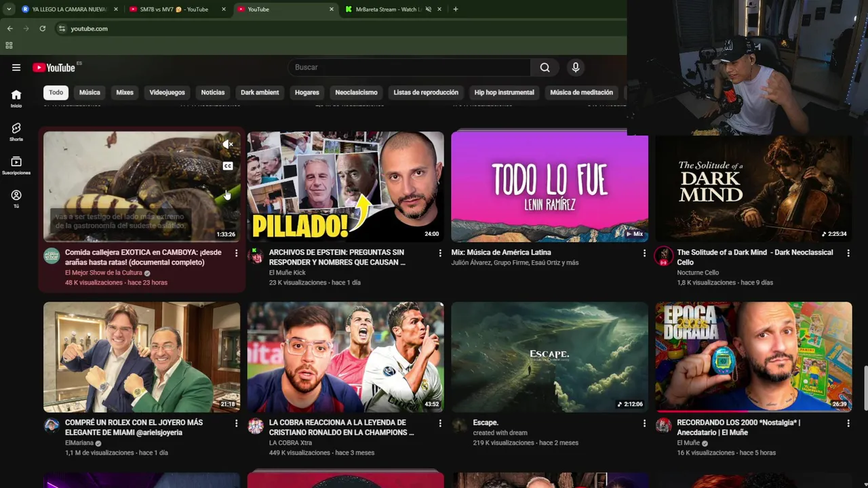Open options menu for Solitude of a Dark Mind
This screenshot has height=488, width=868.
[x=848, y=253]
